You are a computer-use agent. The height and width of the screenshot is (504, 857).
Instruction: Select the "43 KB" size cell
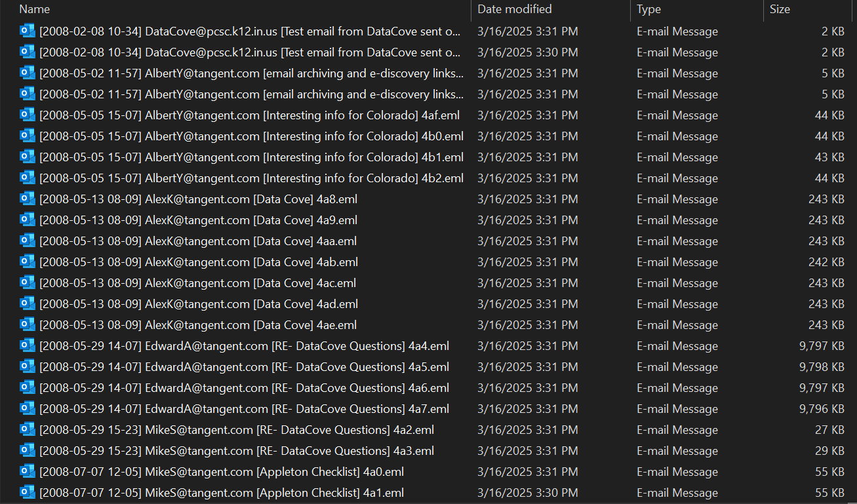(829, 157)
